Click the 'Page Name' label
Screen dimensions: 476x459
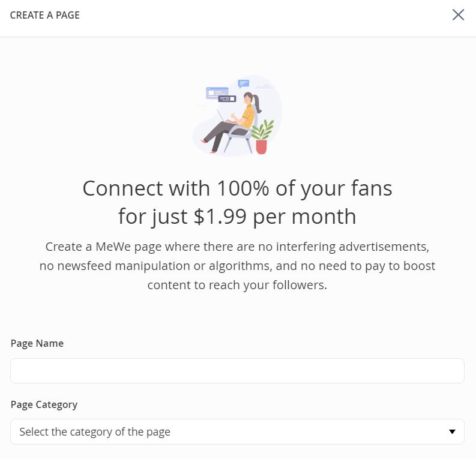(x=37, y=343)
